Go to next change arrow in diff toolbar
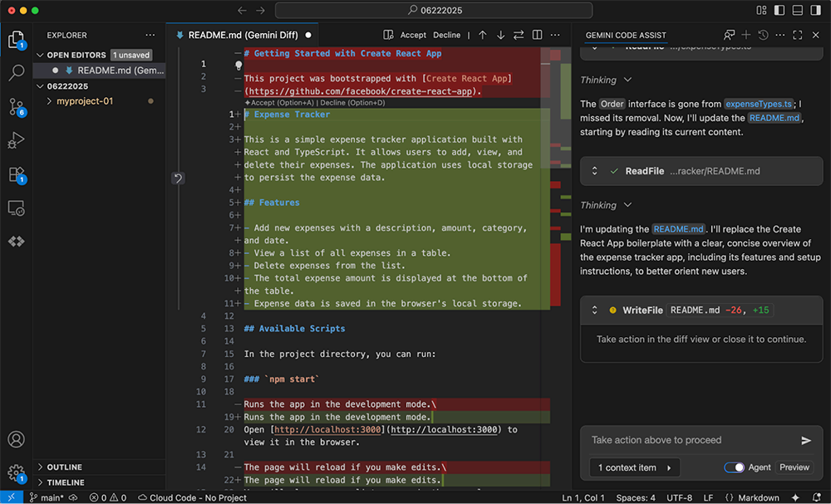 click(500, 35)
